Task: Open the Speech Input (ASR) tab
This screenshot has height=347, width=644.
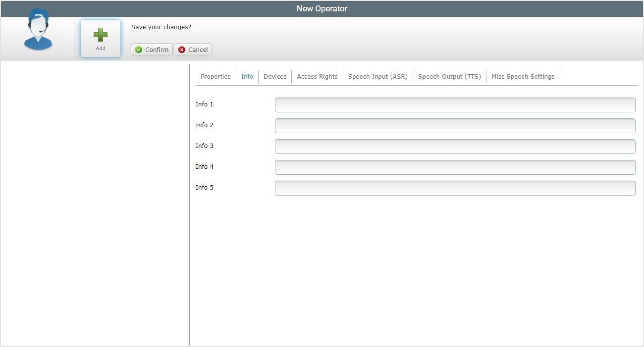Action: tap(377, 77)
